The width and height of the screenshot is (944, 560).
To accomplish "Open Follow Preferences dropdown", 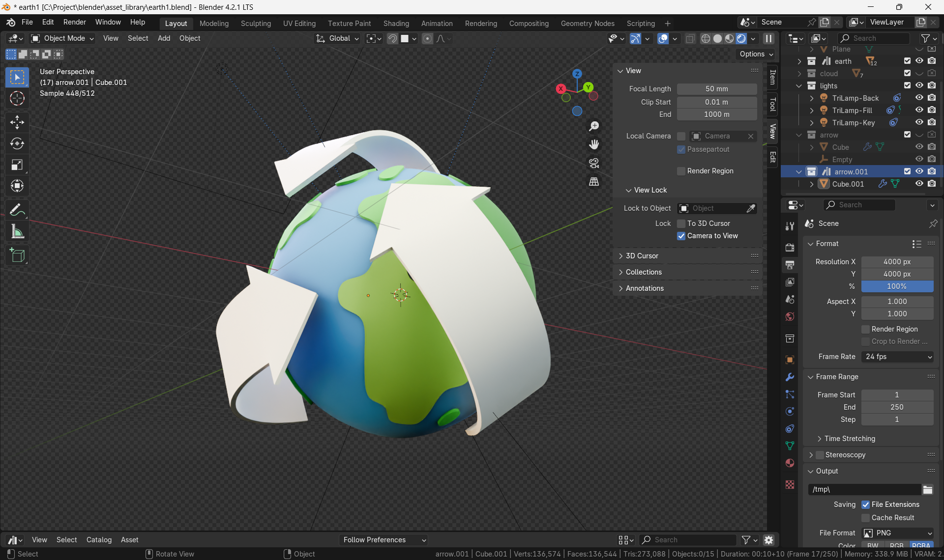I will coord(384,540).
